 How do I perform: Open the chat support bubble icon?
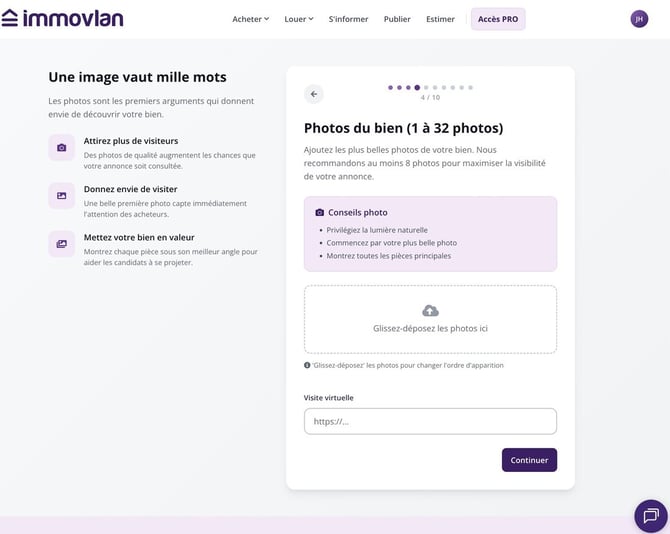pyautogui.click(x=651, y=516)
